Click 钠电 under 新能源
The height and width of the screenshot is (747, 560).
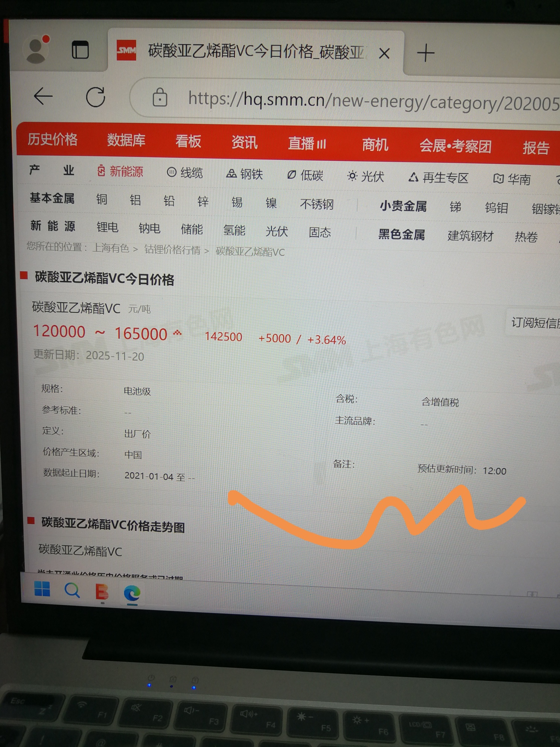149,228
